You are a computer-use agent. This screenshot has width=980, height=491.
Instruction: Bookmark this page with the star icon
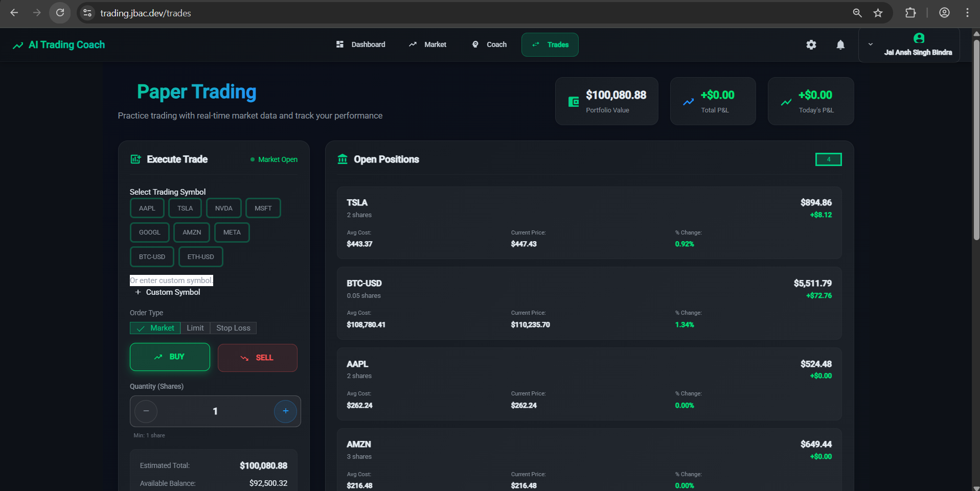878,13
